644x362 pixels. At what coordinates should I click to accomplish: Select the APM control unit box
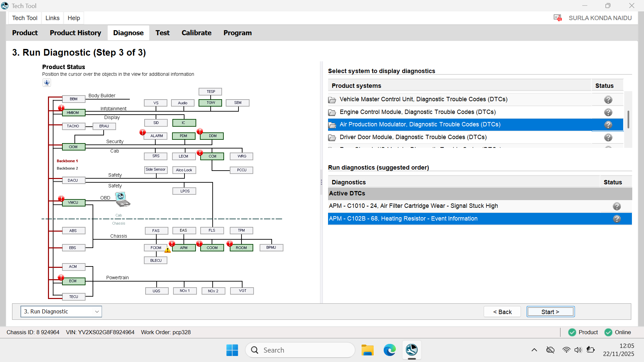tap(184, 248)
